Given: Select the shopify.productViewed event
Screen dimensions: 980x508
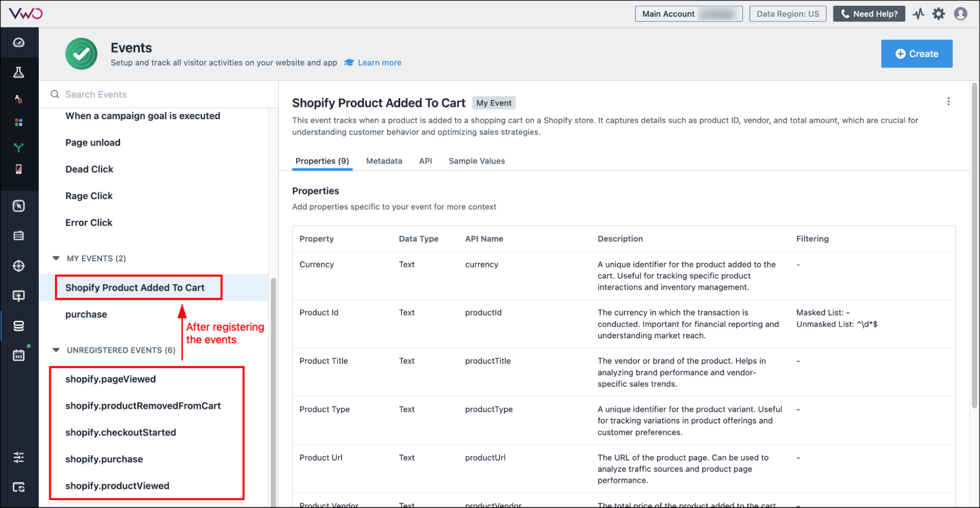Looking at the screenshot, I should (x=117, y=486).
